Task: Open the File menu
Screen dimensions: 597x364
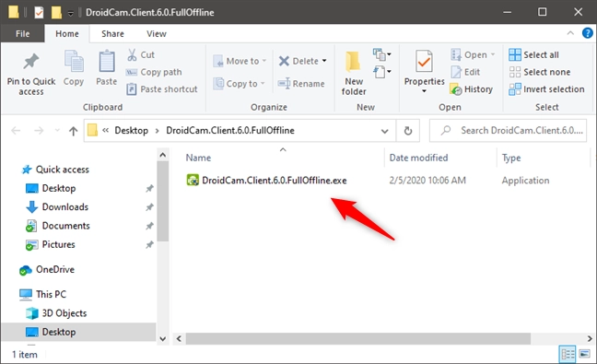Action: pos(22,34)
